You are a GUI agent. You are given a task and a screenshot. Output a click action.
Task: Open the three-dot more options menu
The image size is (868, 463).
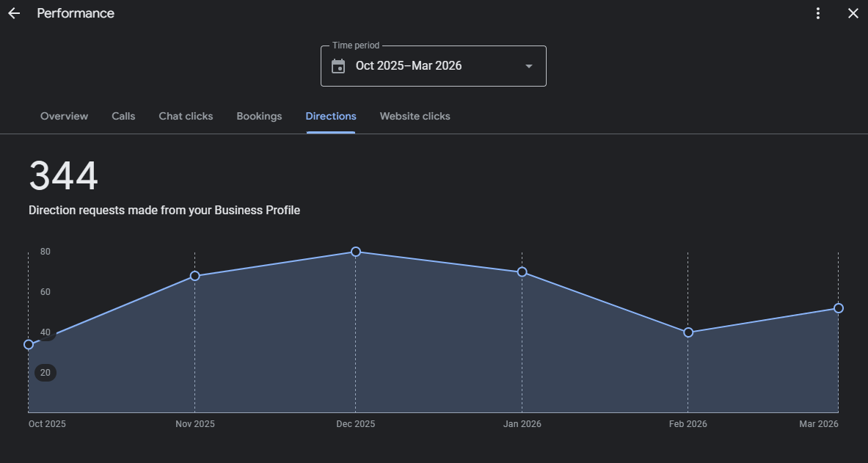pyautogui.click(x=818, y=14)
